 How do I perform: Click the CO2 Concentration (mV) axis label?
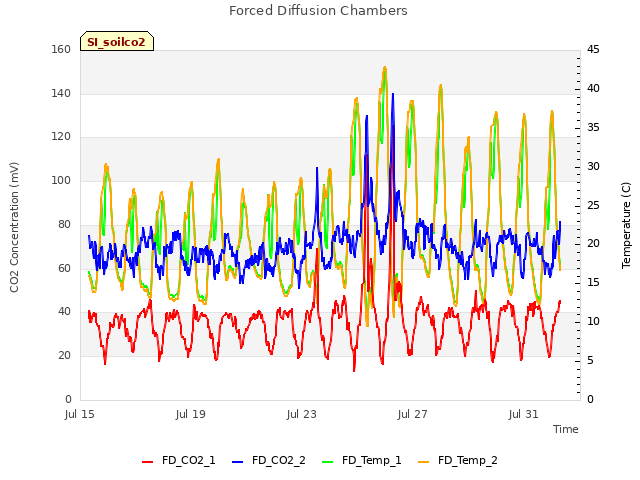14,227
